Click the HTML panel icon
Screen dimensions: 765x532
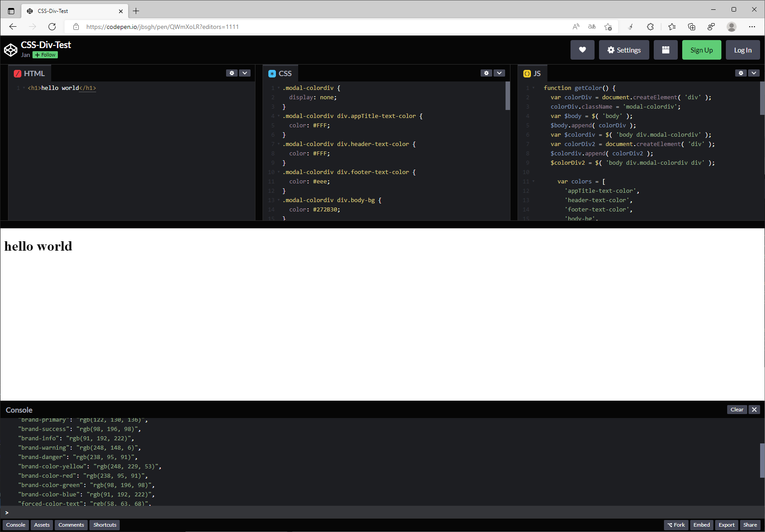point(17,73)
